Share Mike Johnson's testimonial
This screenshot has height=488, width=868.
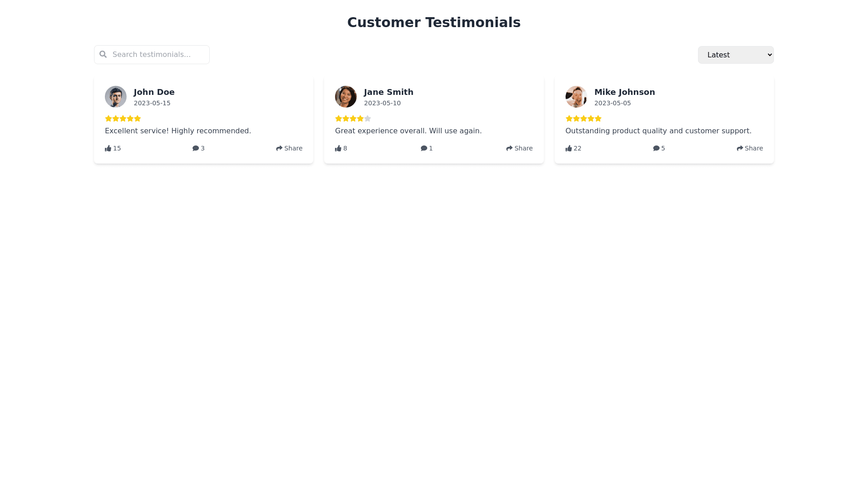click(750, 148)
